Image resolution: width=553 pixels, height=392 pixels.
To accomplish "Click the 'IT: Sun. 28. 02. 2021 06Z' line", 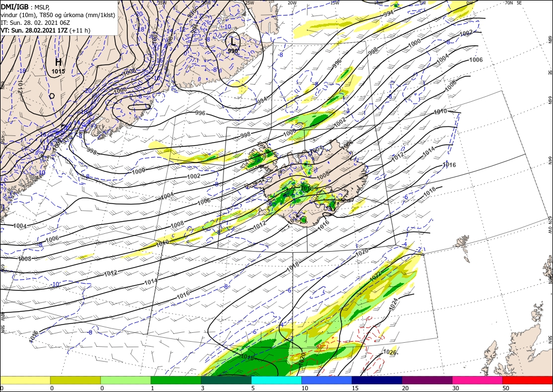I will click(x=35, y=23).
